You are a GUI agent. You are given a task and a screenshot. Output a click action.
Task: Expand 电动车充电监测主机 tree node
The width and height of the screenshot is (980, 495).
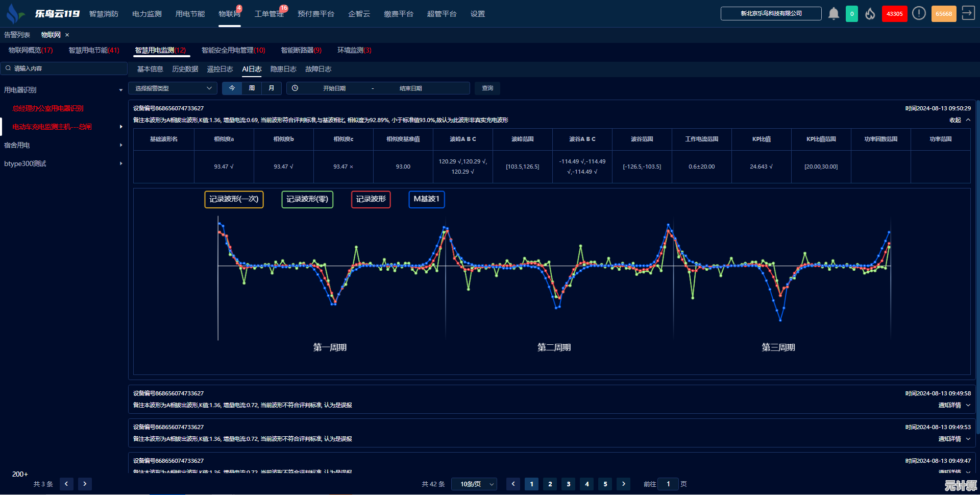(121, 127)
